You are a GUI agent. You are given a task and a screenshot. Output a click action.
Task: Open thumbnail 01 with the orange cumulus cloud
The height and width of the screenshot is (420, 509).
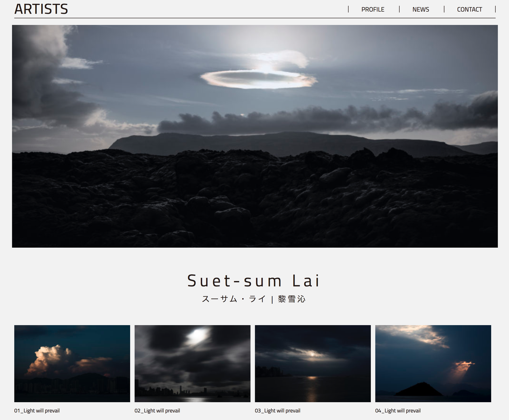click(72, 364)
